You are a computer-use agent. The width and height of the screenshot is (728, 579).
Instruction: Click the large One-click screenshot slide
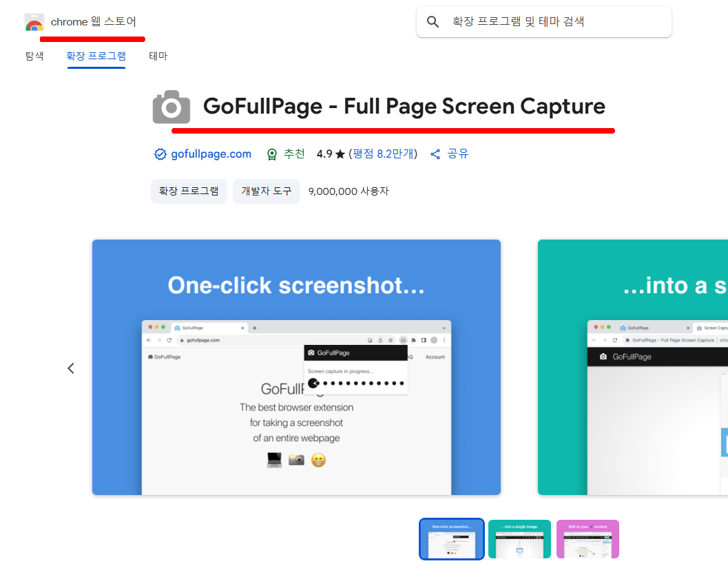point(296,368)
